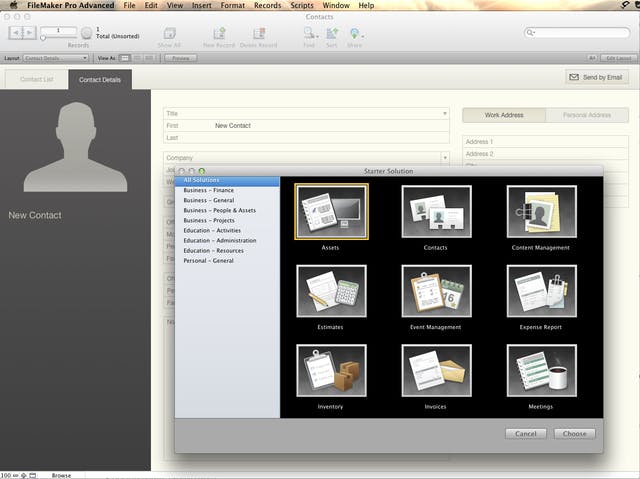Click the Address 1 field
Viewport: 640px width, 479px height.
click(x=545, y=142)
